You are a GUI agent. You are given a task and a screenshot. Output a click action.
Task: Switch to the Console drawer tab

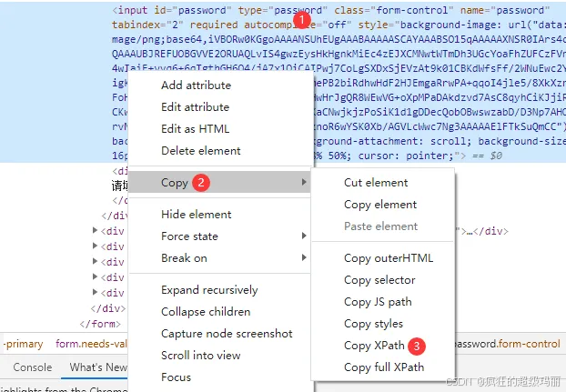point(33,367)
